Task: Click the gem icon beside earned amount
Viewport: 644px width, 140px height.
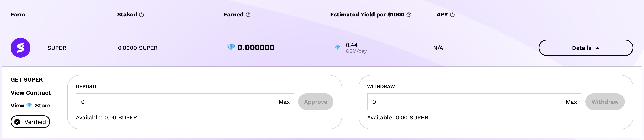Action: 231,47
